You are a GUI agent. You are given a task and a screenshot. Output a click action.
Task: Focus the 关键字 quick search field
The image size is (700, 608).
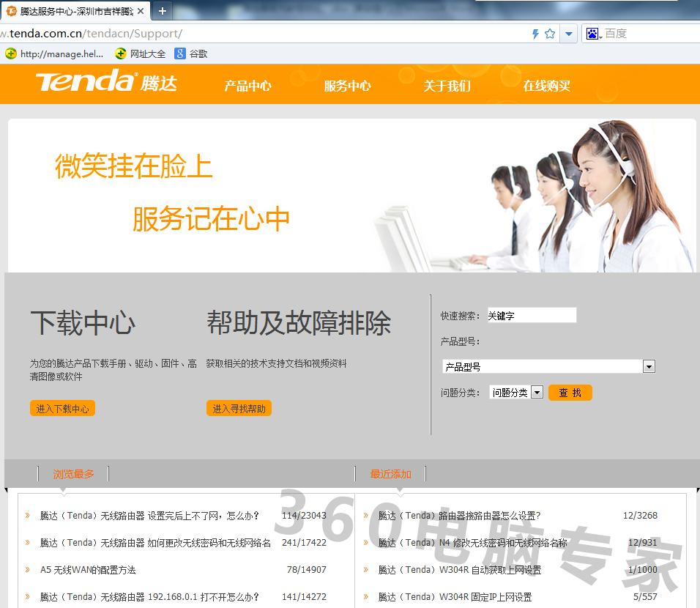[532, 316]
